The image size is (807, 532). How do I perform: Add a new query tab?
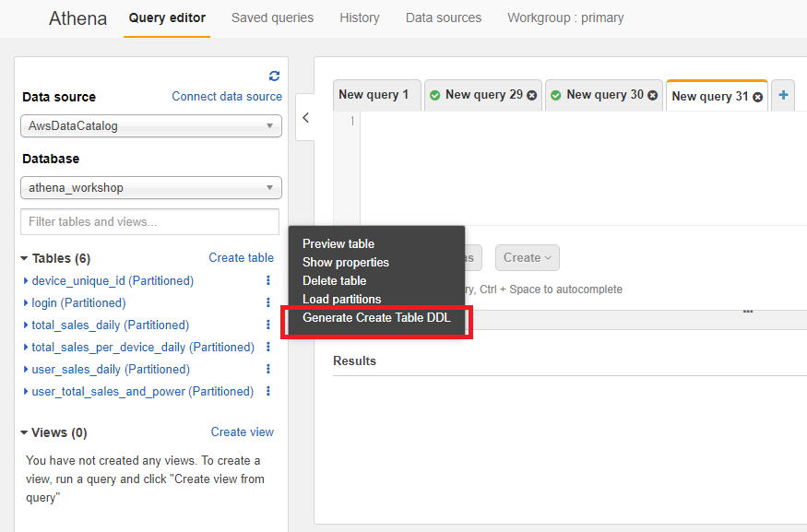click(783, 95)
